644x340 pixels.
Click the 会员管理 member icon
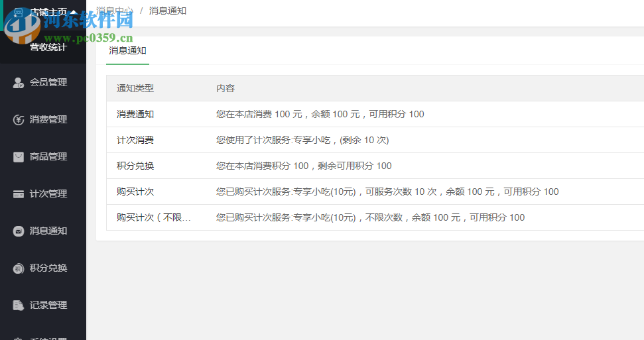pos(19,83)
